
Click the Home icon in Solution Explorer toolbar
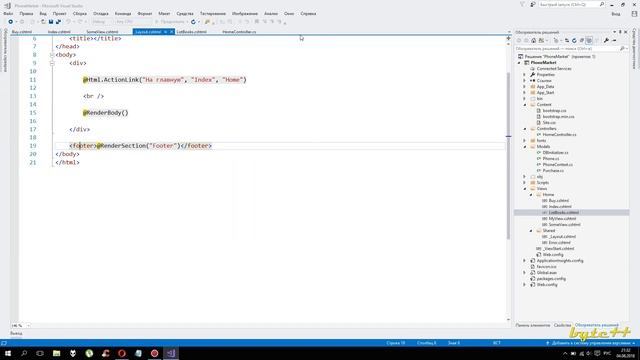[x=533, y=40]
